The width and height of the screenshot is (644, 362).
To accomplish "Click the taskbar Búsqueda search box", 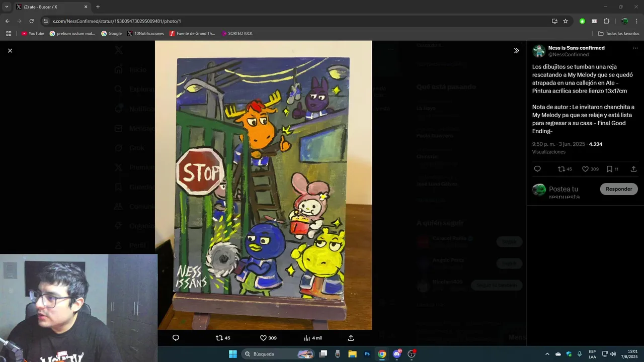I will 278,354.
